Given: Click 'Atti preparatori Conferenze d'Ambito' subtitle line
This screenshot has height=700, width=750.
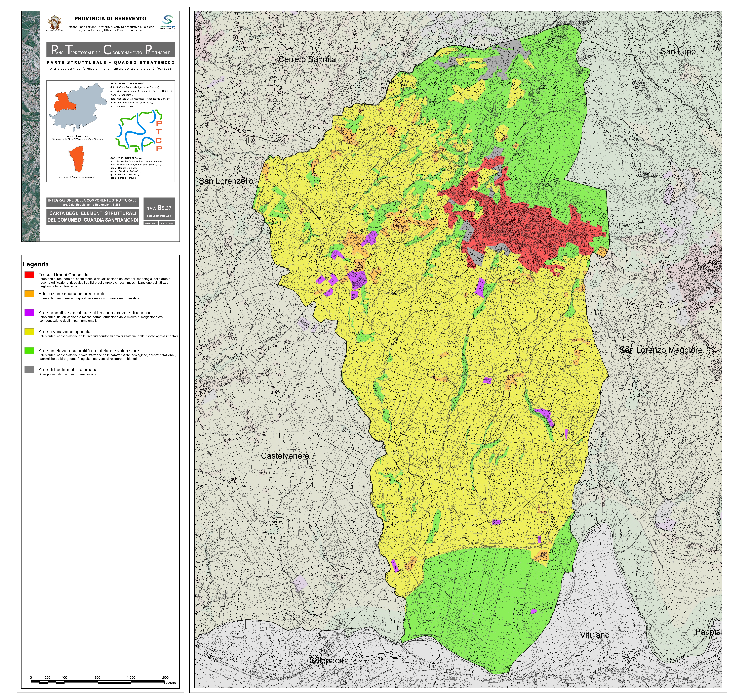Looking at the screenshot, I should click(x=111, y=69).
